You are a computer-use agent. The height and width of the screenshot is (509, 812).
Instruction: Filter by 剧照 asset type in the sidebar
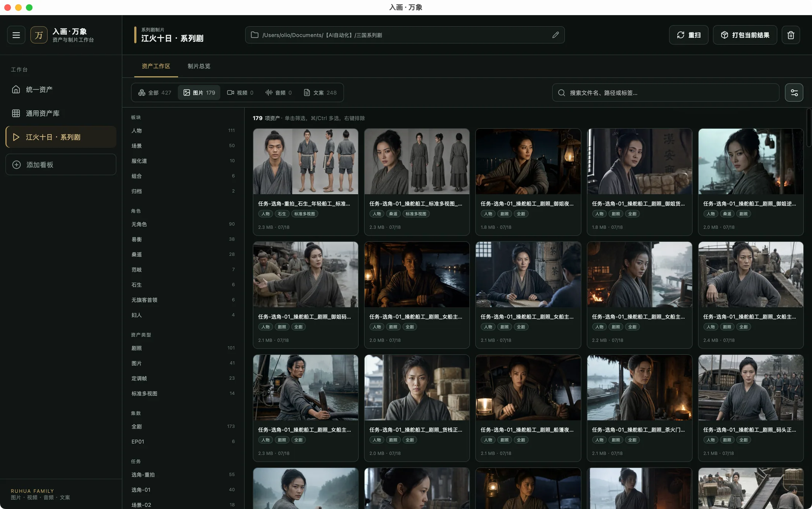[x=183, y=348]
